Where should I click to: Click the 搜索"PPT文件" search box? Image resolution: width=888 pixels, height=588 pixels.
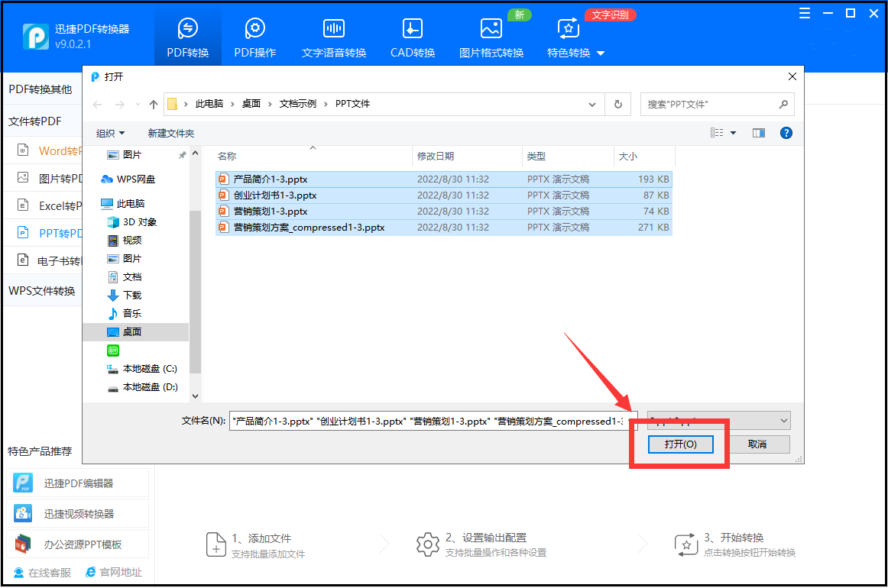pyautogui.click(x=717, y=104)
